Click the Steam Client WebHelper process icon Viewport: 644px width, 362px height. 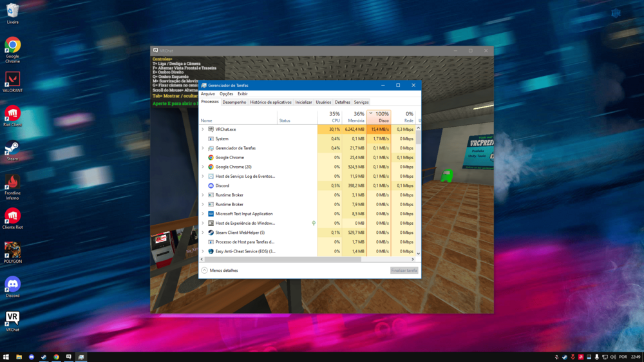[211, 233]
